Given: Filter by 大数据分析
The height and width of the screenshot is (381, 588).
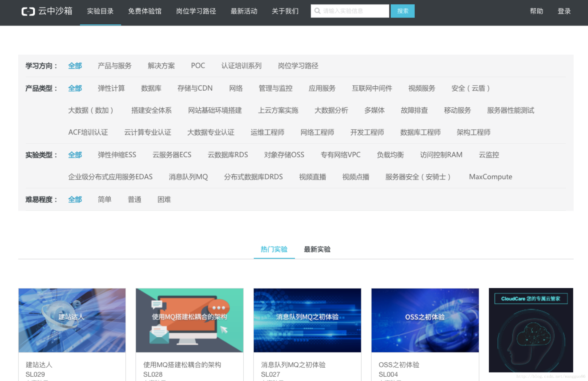Looking at the screenshot, I should pyautogui.click(x=331, y=110).
